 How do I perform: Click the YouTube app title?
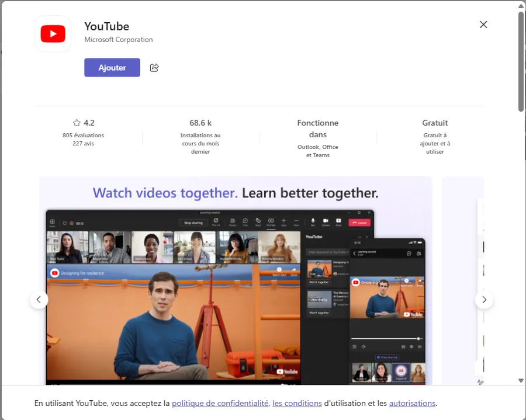pos(107,26)
